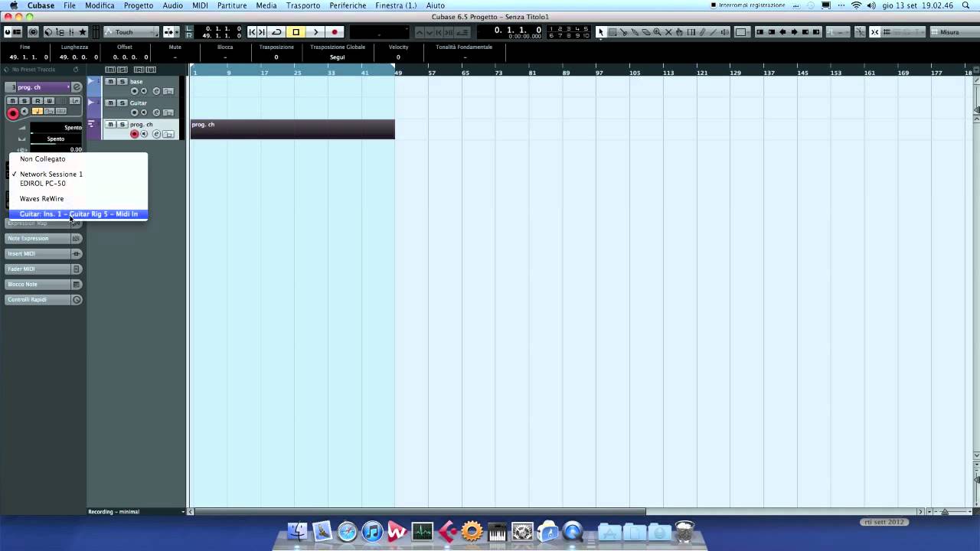The height and width of the screenshot is (551, 980).
Task: Expand the Fader MIDI section
Action: 44,269
